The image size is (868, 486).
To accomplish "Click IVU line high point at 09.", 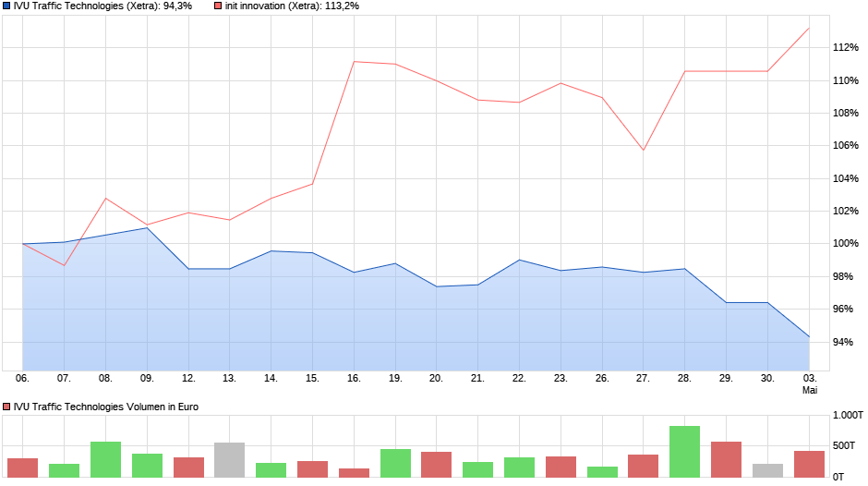I will [147, 228].
